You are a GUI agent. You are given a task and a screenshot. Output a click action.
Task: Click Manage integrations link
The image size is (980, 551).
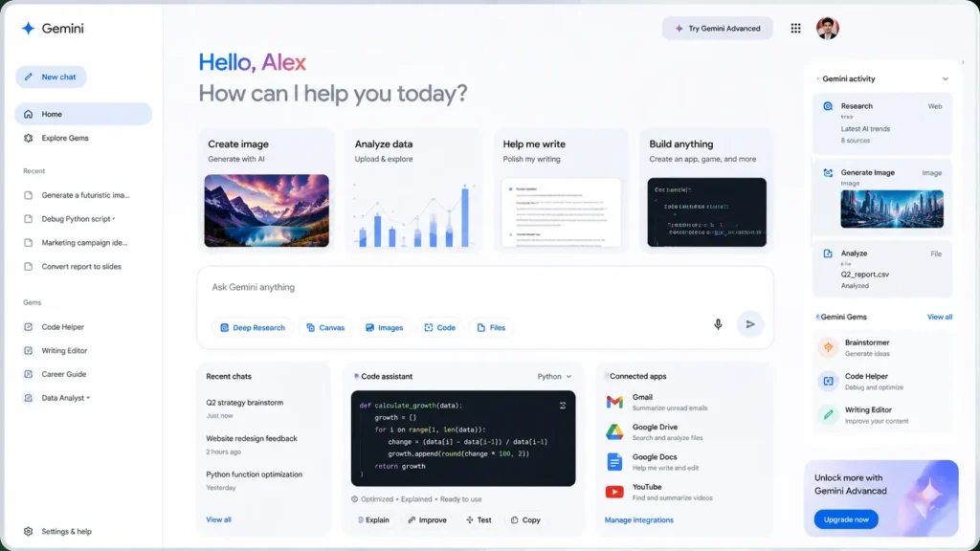638,520
